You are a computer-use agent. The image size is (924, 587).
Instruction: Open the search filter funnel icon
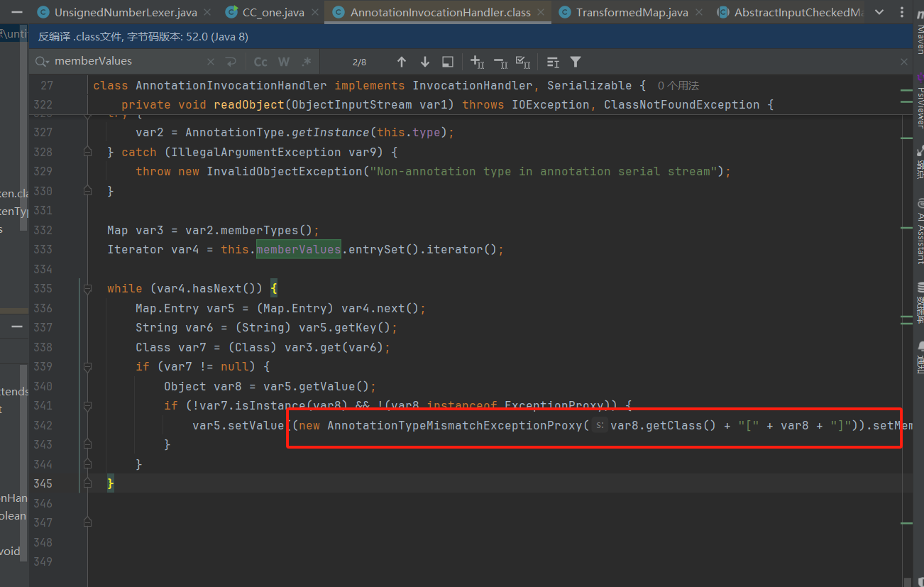point(576,62)
